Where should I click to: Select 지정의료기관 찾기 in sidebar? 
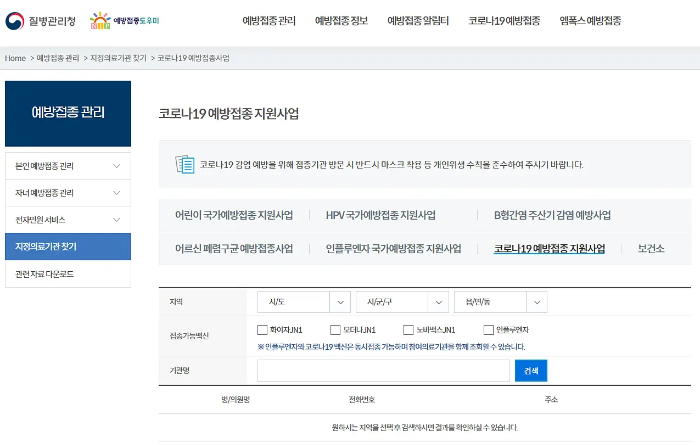[x=68, y=246]
